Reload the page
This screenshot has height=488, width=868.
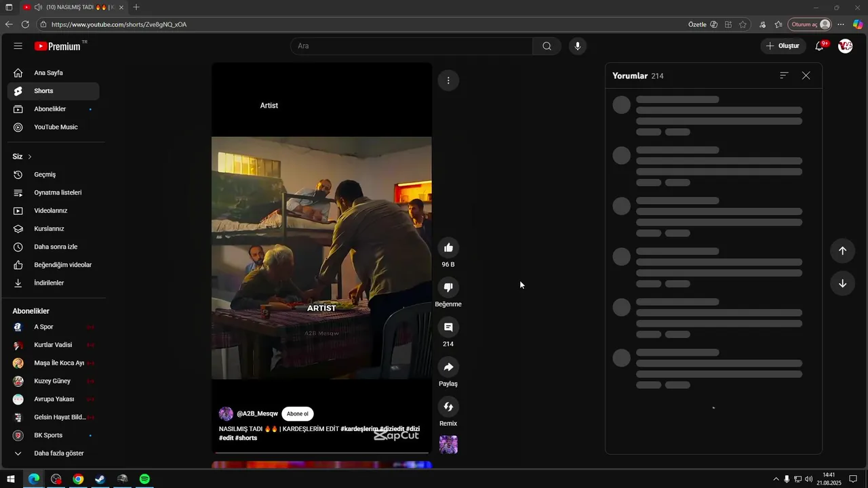pyautogui.click(x=25, y=24)
